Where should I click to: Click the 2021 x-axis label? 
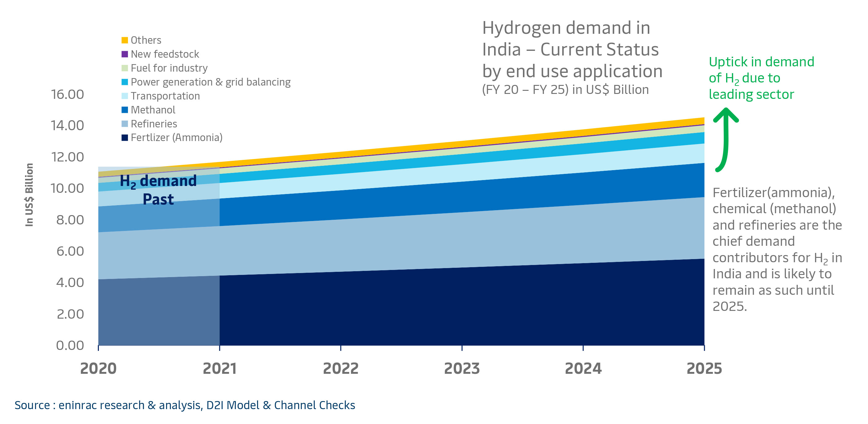point(219,369)
